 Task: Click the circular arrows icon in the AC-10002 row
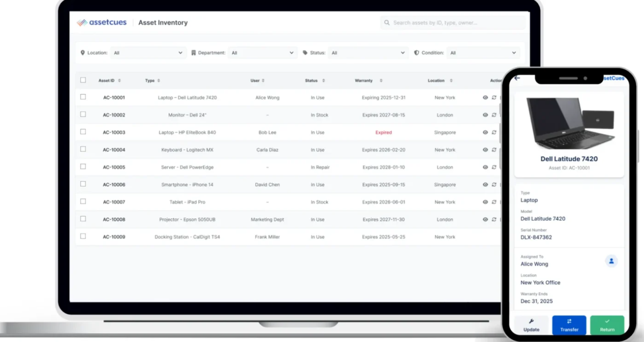point(494,115)
